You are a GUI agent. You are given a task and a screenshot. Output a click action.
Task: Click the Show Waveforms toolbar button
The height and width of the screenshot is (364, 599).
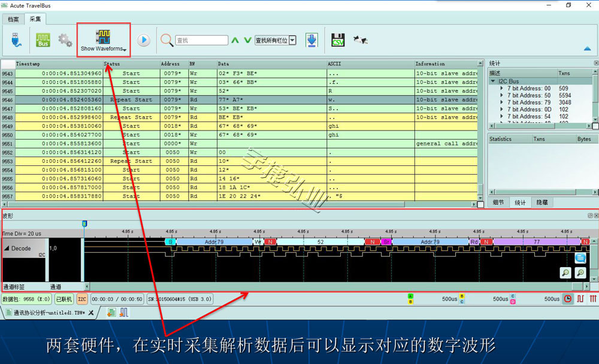(x=104, y=40)
